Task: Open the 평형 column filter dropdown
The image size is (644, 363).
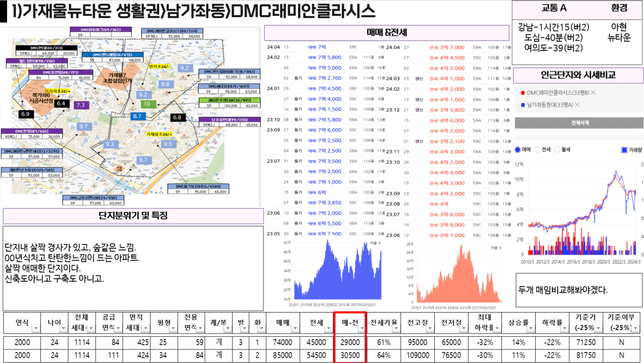Action: click(x=173, y=328)
